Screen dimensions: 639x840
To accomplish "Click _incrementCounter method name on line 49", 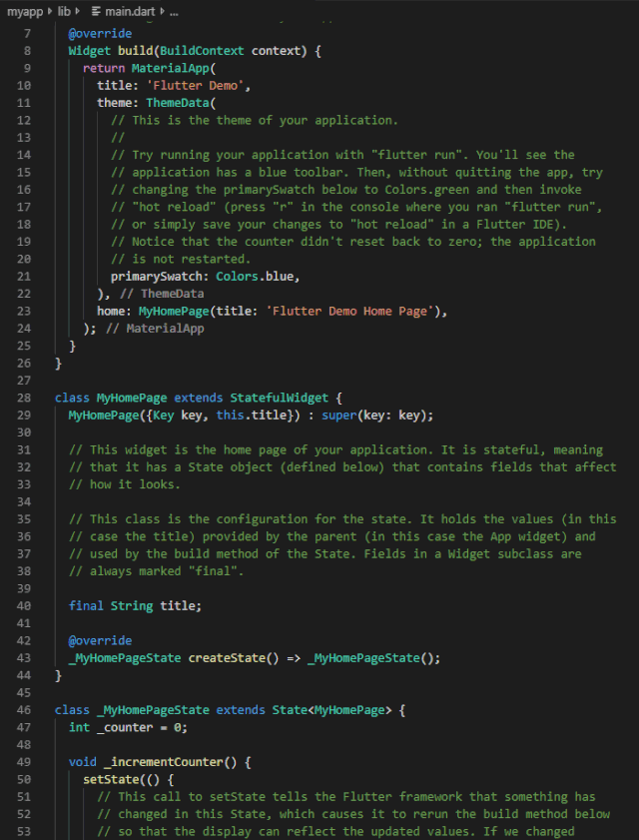I will coord(164,762).
